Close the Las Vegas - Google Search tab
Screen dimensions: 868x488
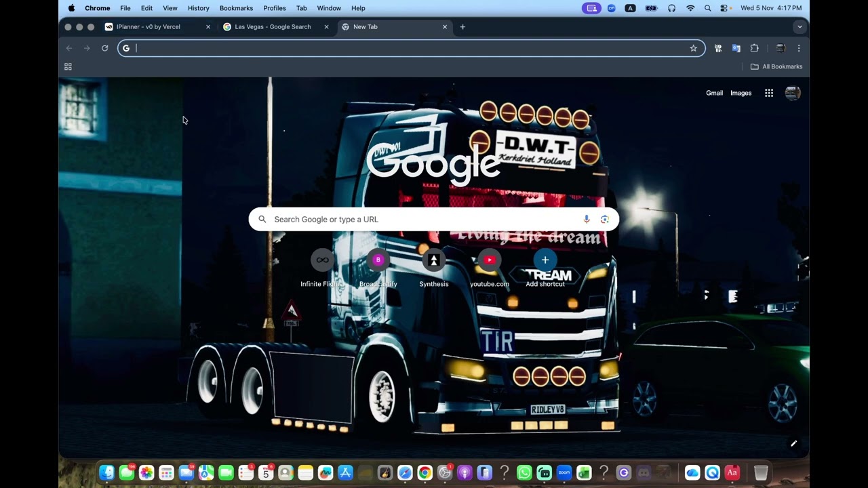click(x=326, y=27)
